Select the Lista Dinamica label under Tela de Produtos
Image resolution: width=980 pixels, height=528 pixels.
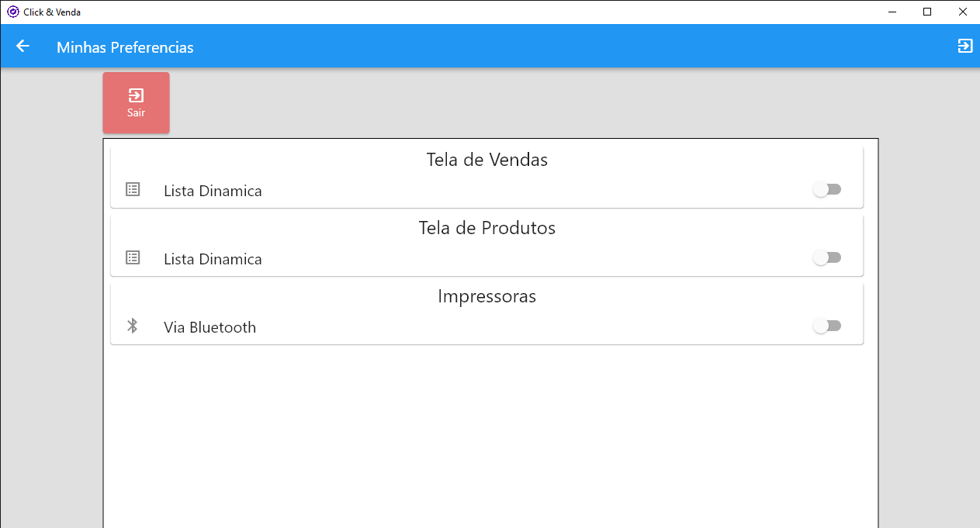click(x=213, y=259)
